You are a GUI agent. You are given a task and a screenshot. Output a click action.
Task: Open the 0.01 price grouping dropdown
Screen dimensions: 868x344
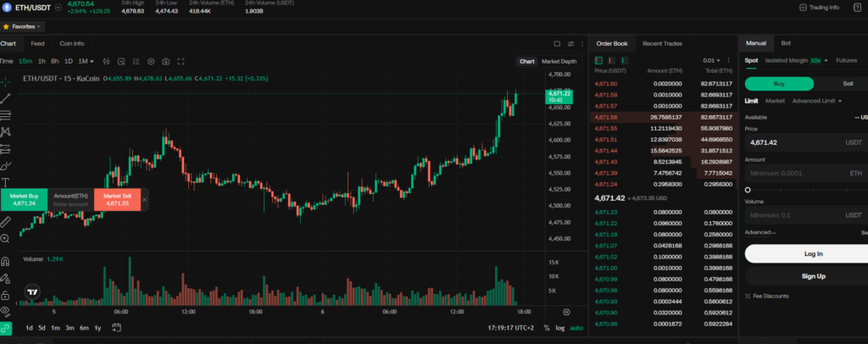point(714,60)
